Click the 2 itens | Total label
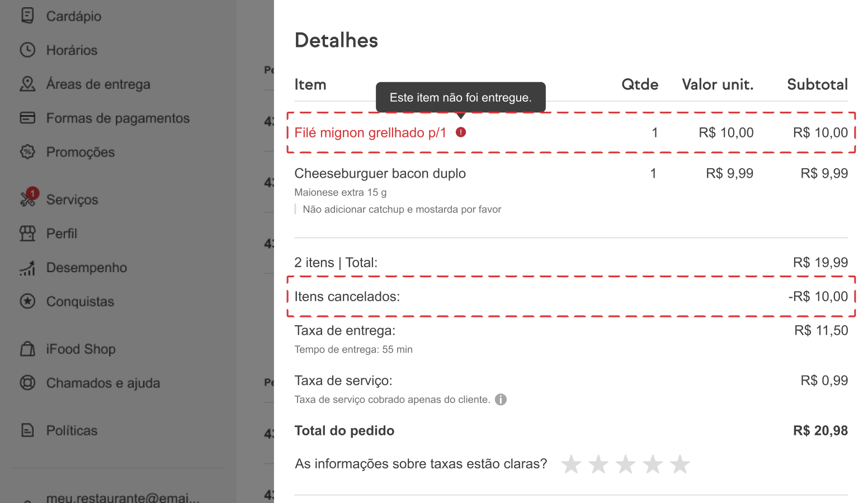 336,262
